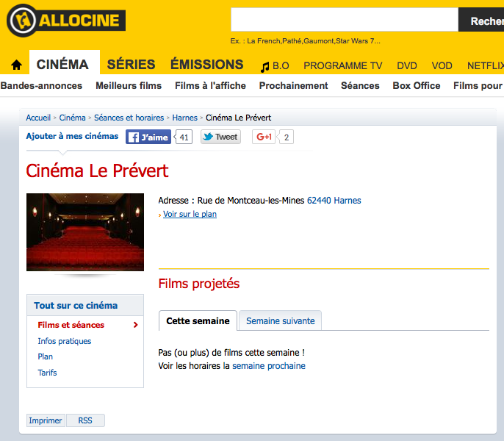
Task: Click Cinéma breadcrumb link
Action: point(72,118)
